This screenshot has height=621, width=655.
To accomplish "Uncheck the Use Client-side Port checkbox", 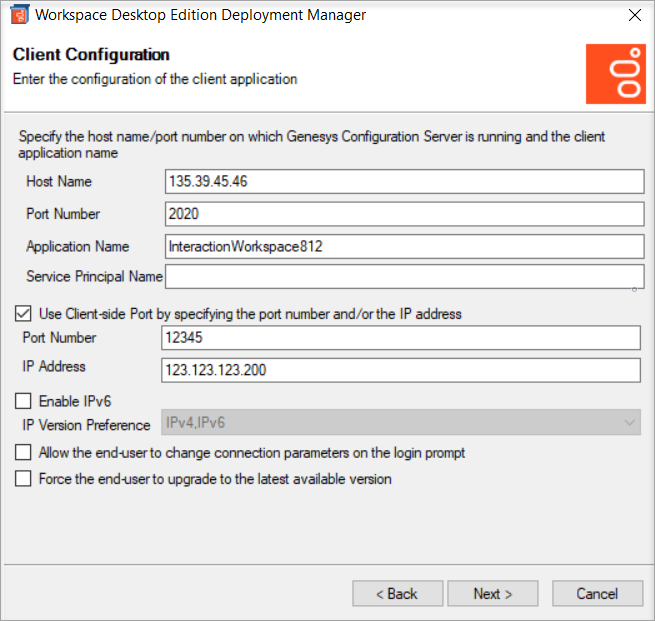I will (x=25, y=314).
